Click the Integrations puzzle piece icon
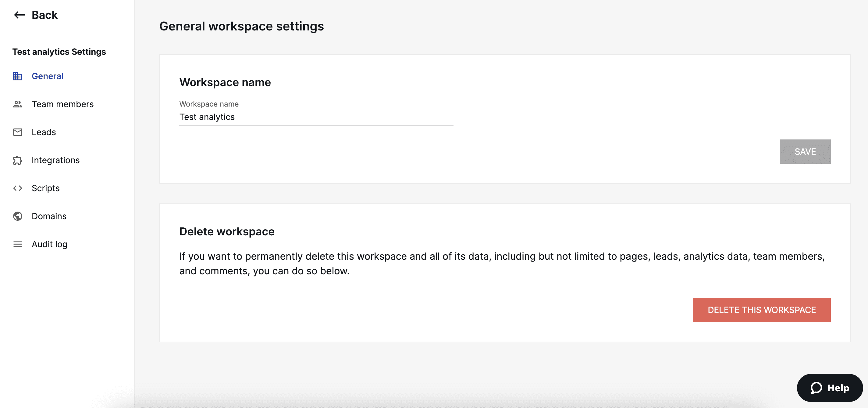This screenshot has height=408, width=868. [x=17, y=160]
